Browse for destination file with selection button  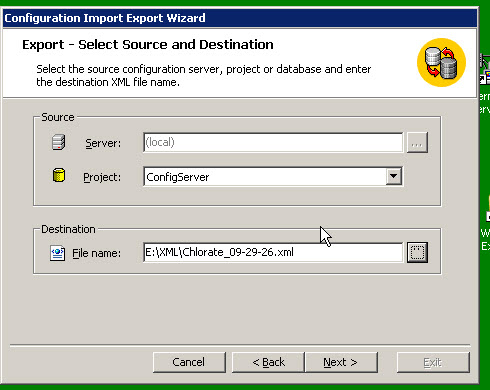[417, 252]
